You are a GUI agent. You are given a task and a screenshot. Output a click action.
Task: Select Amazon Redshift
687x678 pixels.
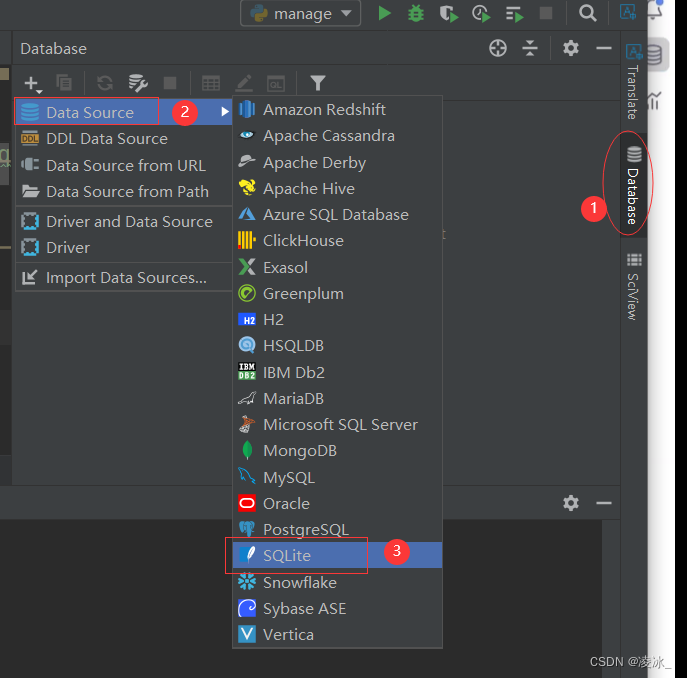pyautogui.click(x=337, y=110)
